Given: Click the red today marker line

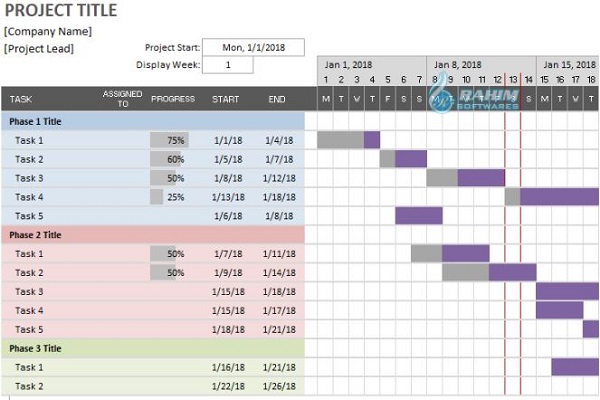Looking at the screenshot, I should [506, 250].
